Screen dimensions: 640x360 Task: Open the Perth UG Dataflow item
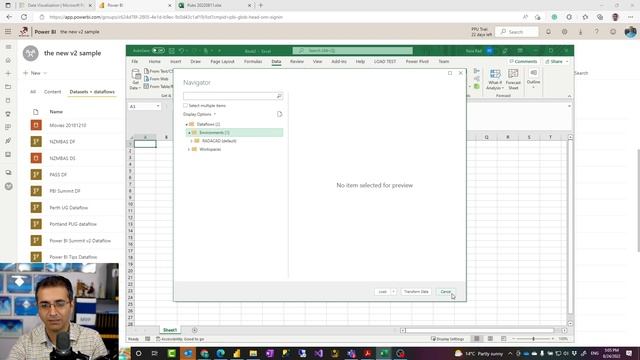69,207
